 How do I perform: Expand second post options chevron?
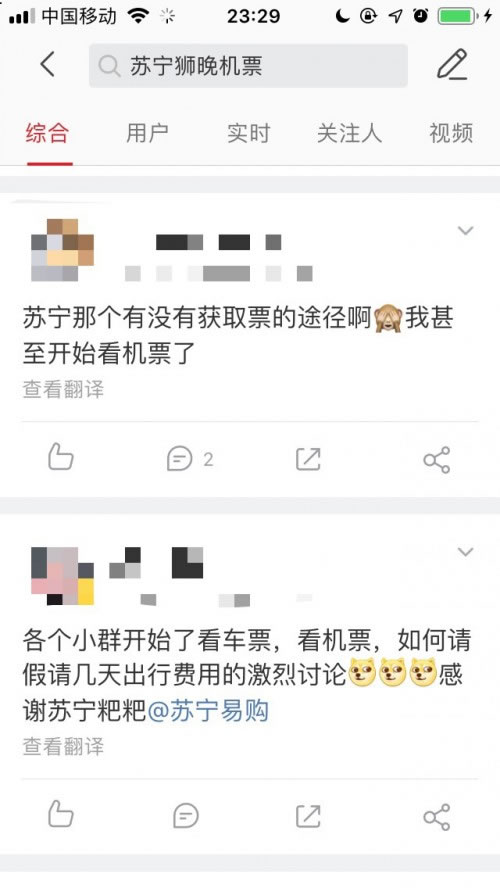[465, 552]
